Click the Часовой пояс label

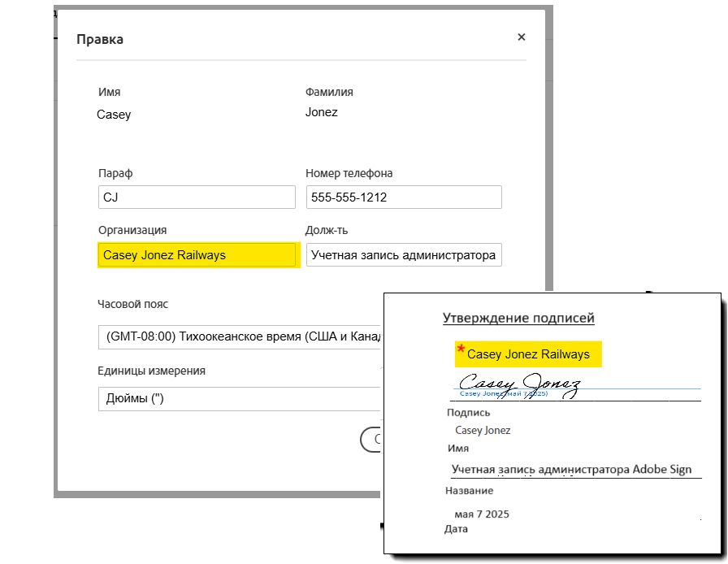pyautogui.click(x=132, y=304)
